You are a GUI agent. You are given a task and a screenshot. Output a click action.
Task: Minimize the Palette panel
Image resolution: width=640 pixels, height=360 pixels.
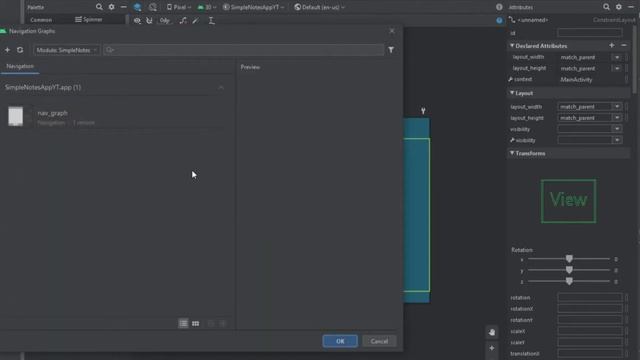click(123, 7)
